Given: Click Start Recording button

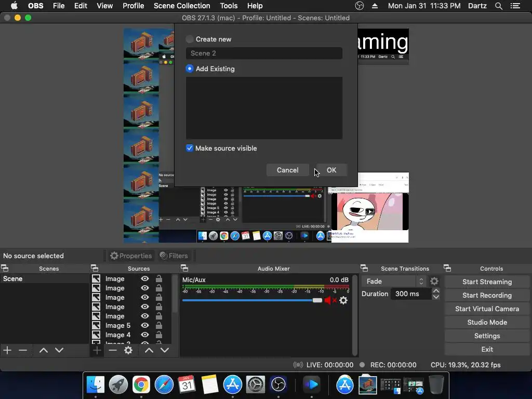Looking at the screenshot, I should point(487,295).
